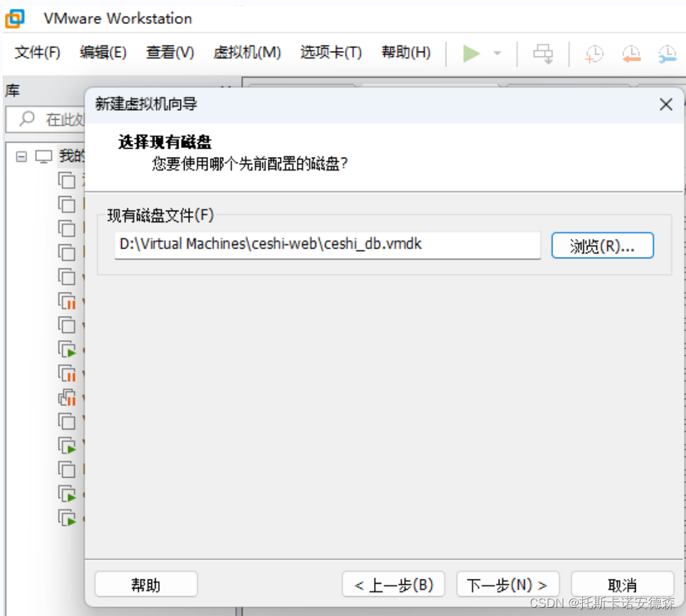Click the green power-on play icon
This screenshot has width=686, height=616.
coord(471,53)
